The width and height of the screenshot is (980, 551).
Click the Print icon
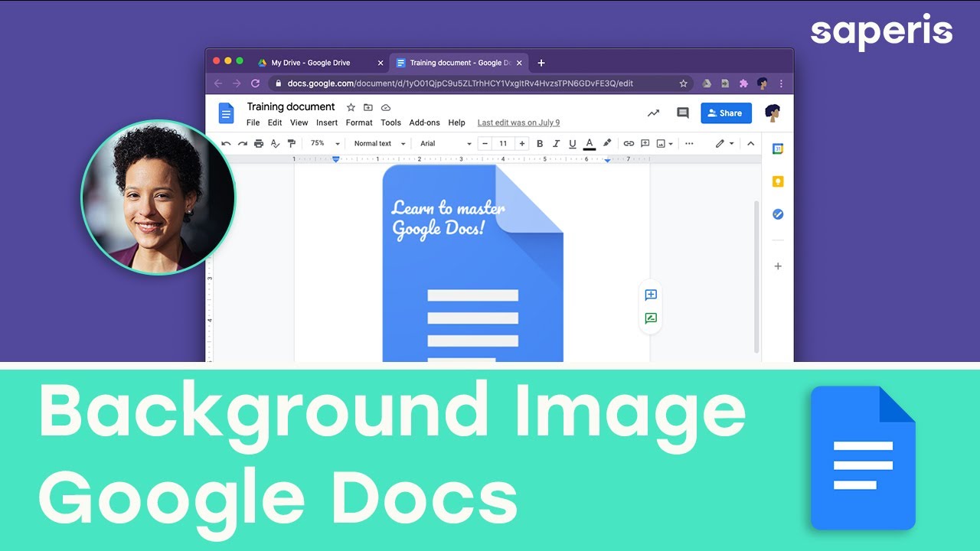259,143
